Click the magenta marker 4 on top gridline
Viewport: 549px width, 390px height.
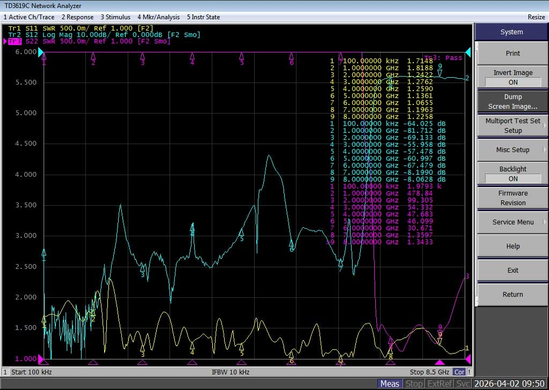pyautogui.click(x=192, y=59)
